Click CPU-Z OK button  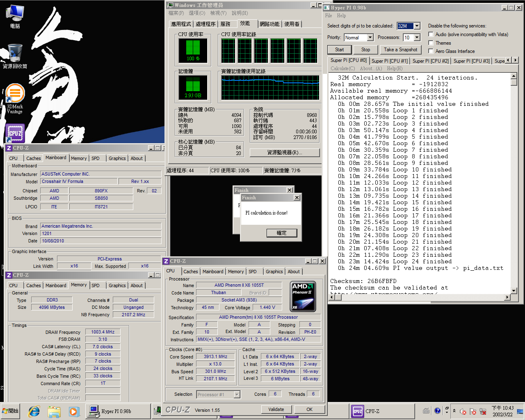point(309,409)
